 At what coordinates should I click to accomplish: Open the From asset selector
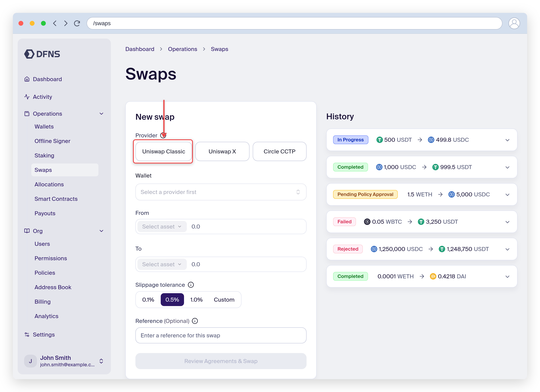[162, 227]
